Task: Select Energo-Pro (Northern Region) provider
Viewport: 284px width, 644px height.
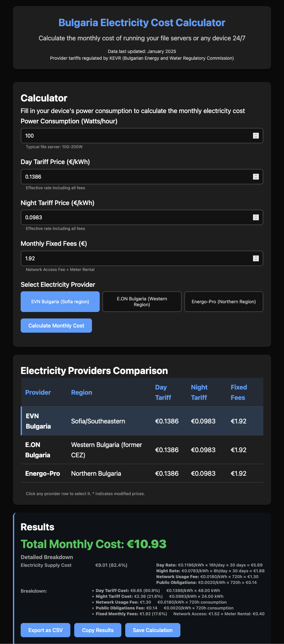Action: pos(223,301)
